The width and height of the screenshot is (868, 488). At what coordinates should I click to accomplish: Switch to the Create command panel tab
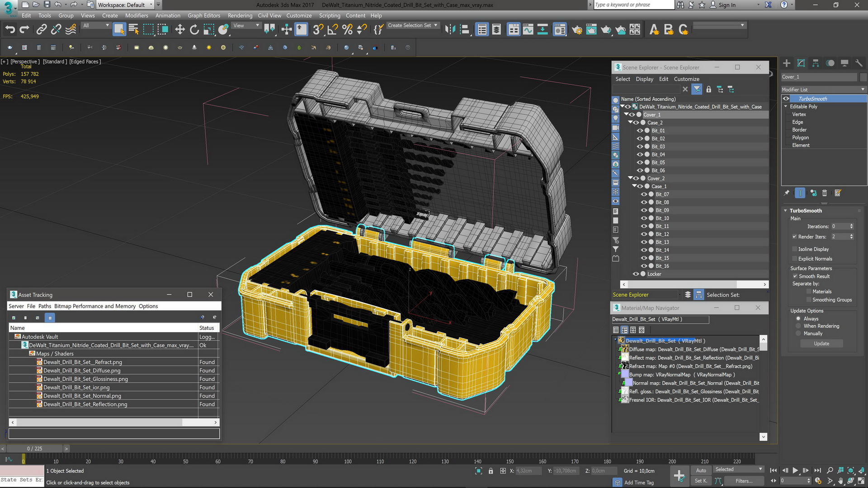(x=787, y=63)
